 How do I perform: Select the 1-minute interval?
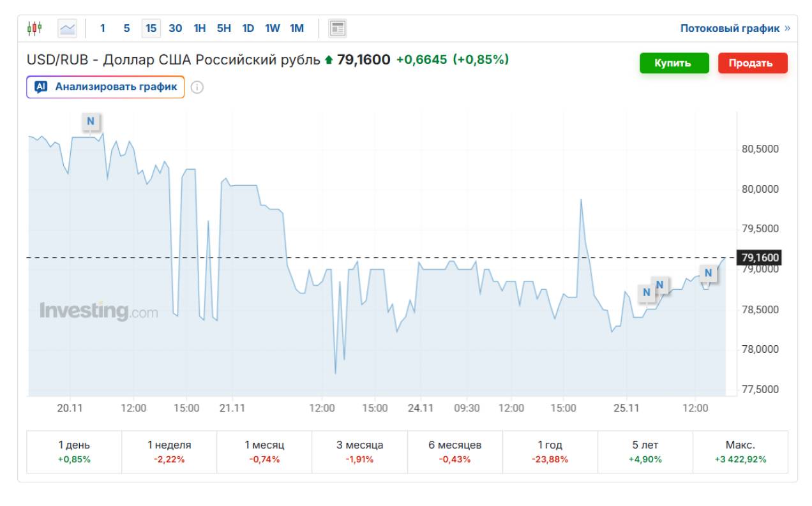(103, 28)
